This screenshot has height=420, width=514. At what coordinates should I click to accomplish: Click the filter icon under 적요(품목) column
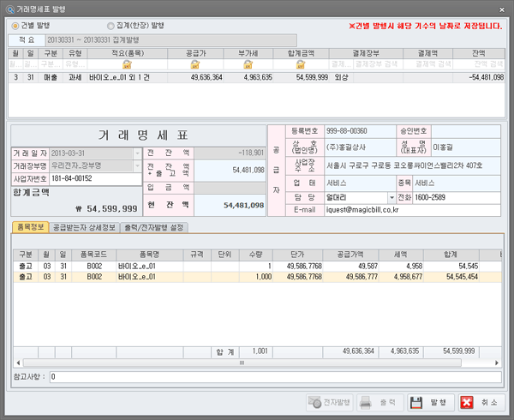click(x=127, y=64)
